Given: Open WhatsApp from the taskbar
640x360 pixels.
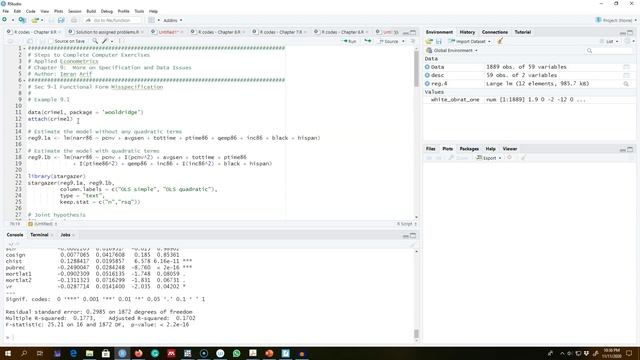Looking at the screenshot, I should [236, 353].
